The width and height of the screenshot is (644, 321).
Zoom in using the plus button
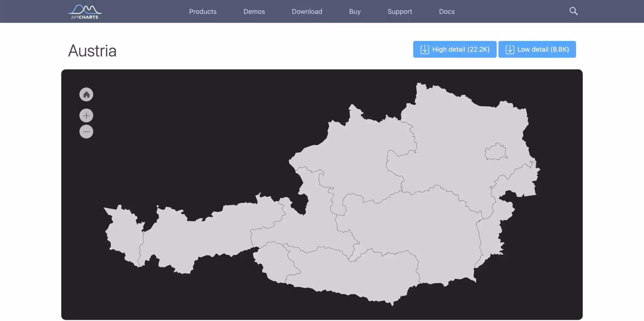pos(86,116)
